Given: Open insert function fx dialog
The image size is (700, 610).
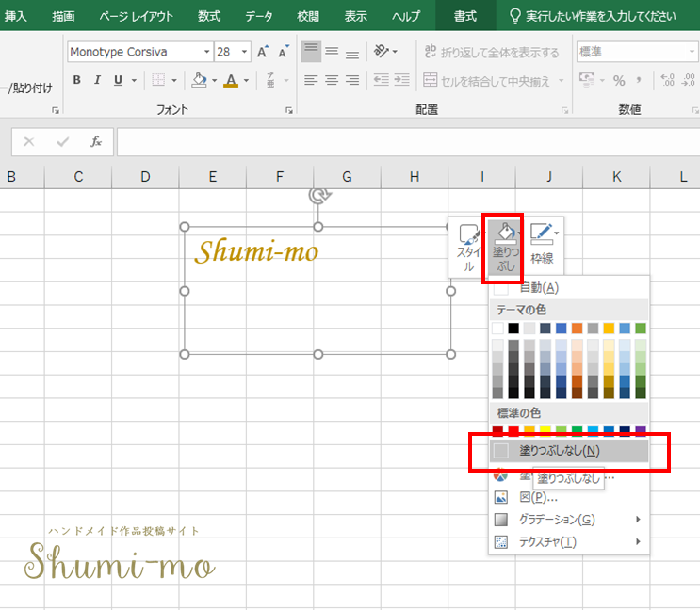Looking at the screenshot, I should tap(96, 142).
